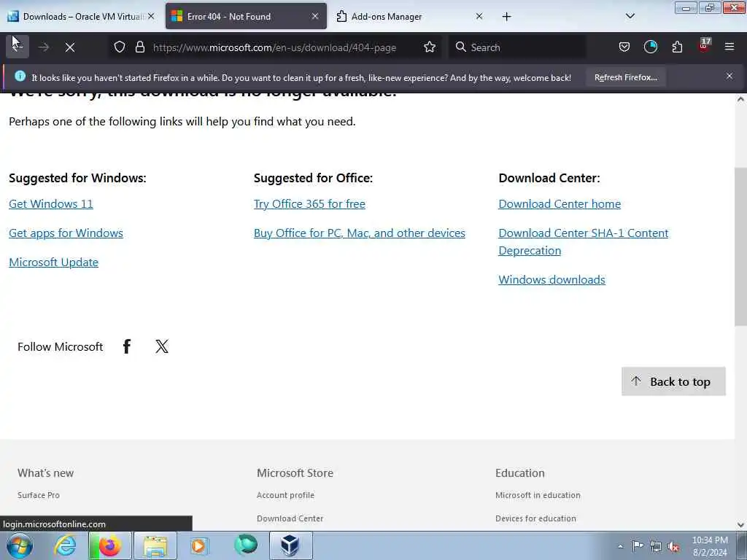Click the padlock site security icon
The height and width of the screenshot is (560, 747).
pos(139,47)
